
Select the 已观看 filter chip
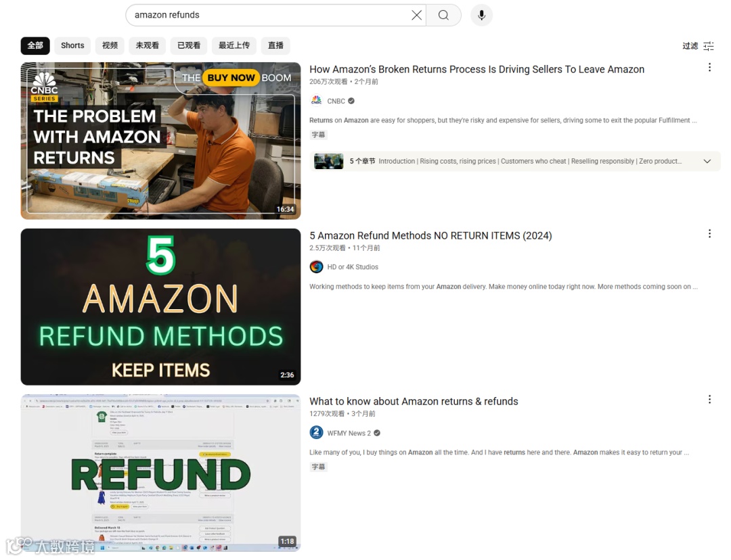(x=189, y=46)
